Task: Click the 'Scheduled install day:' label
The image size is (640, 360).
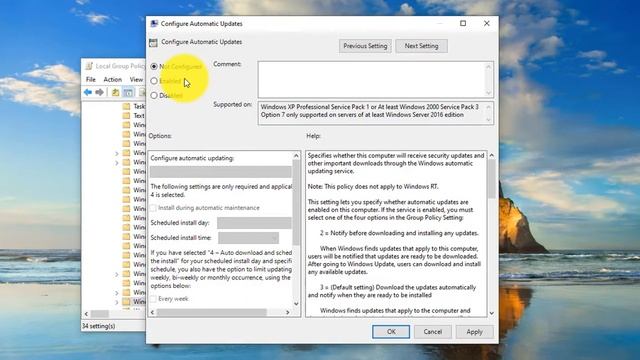Action: pos(180,223)
